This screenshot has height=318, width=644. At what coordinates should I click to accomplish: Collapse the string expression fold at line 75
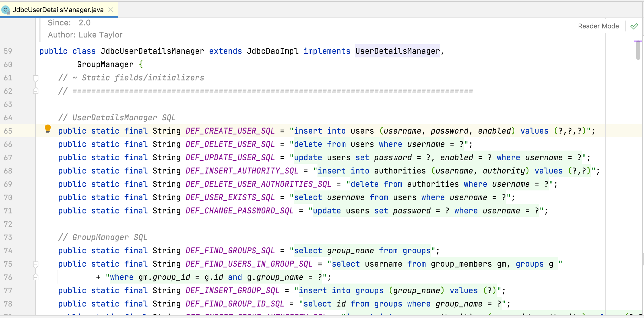36,264
